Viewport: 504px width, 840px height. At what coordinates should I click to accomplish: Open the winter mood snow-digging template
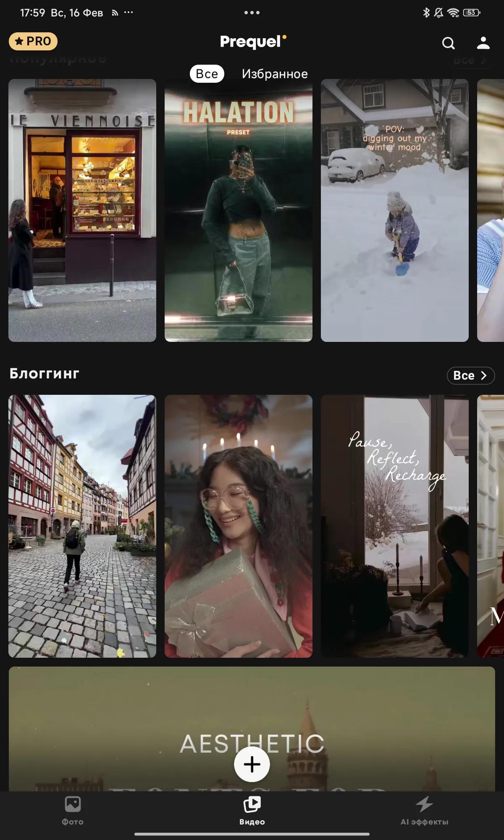[395, 210]
